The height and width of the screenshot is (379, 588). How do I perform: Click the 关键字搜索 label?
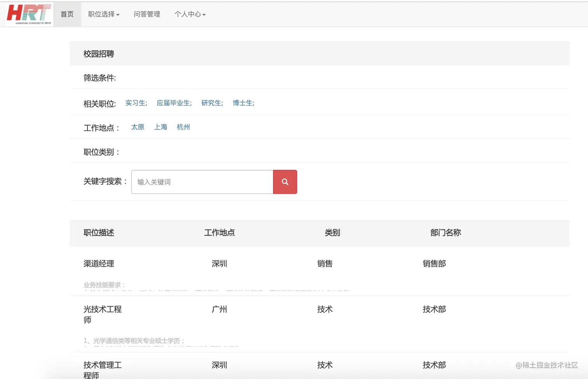click(105, 181)
